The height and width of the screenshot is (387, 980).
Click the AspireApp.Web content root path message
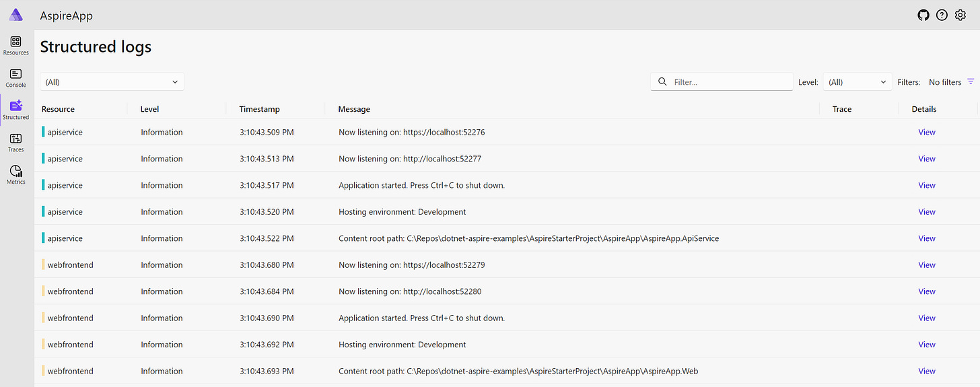[519, 372]
